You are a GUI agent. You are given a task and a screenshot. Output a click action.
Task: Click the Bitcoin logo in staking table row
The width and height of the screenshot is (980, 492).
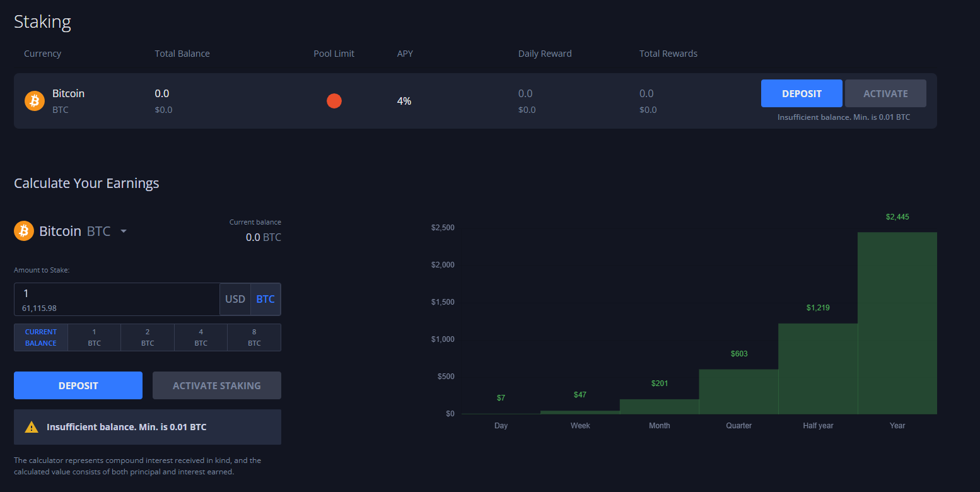click(x=34, y=101)
